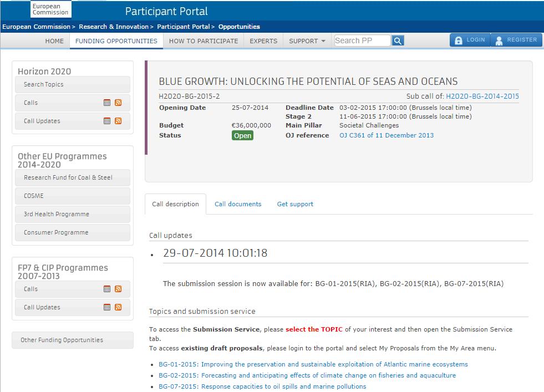Open the HOW TO PARTICIPATE menu item
This screenshot has height=392, width=544.
click(x=204, y=41)
